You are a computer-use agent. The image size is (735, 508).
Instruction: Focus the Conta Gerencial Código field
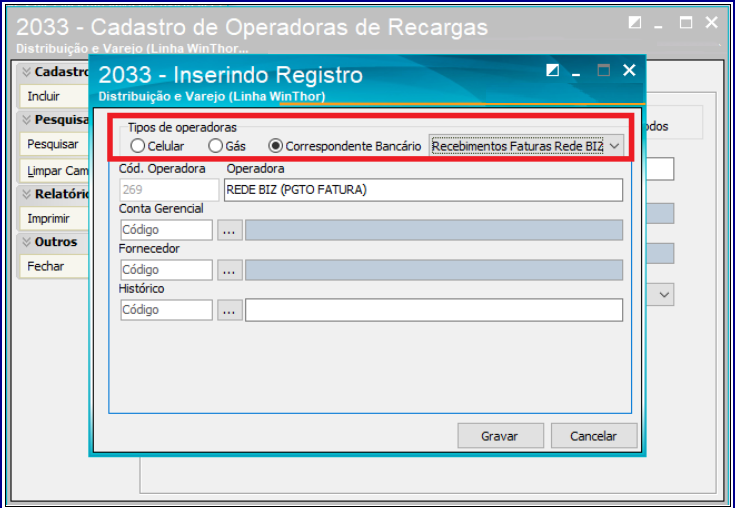(166, 230)
